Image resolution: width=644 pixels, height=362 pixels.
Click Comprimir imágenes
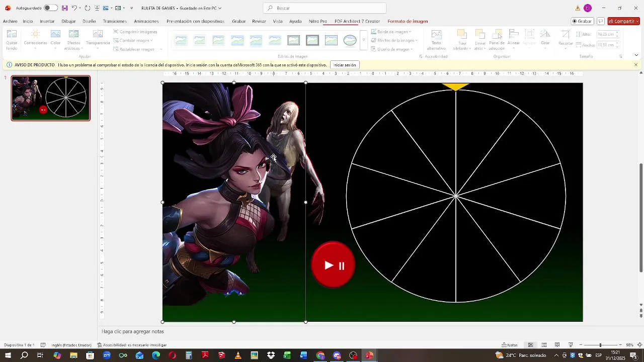135,32
